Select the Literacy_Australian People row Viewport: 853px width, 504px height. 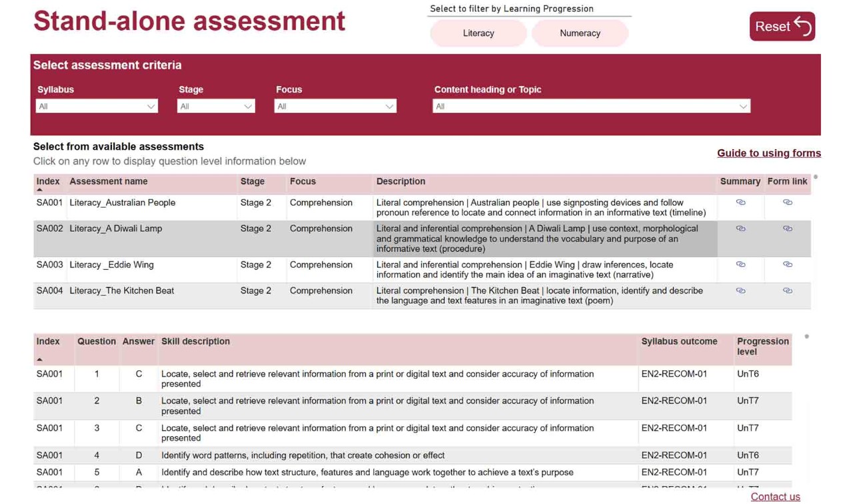[422, 208]
